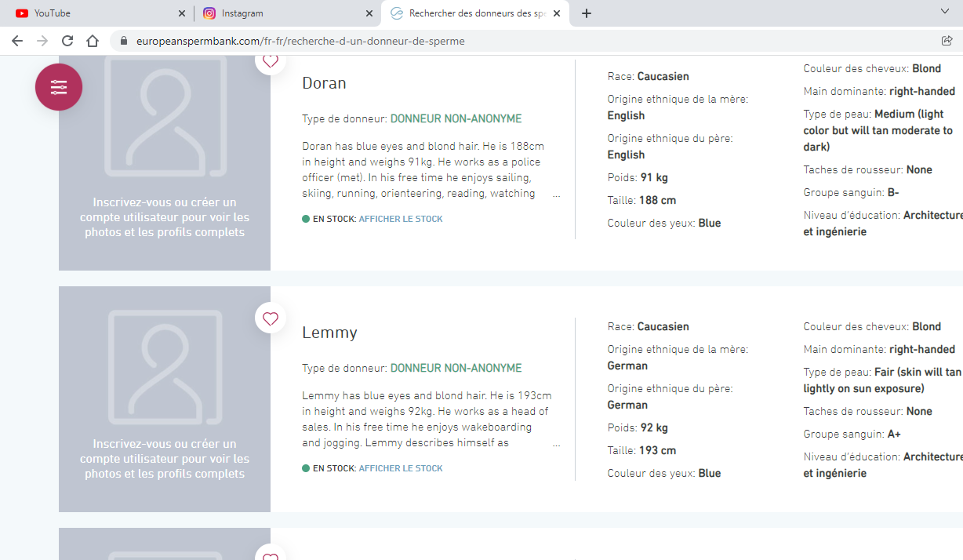
Task: Switch to the Instagram tab
Action: pyautogui.click(x=287, y=13)
